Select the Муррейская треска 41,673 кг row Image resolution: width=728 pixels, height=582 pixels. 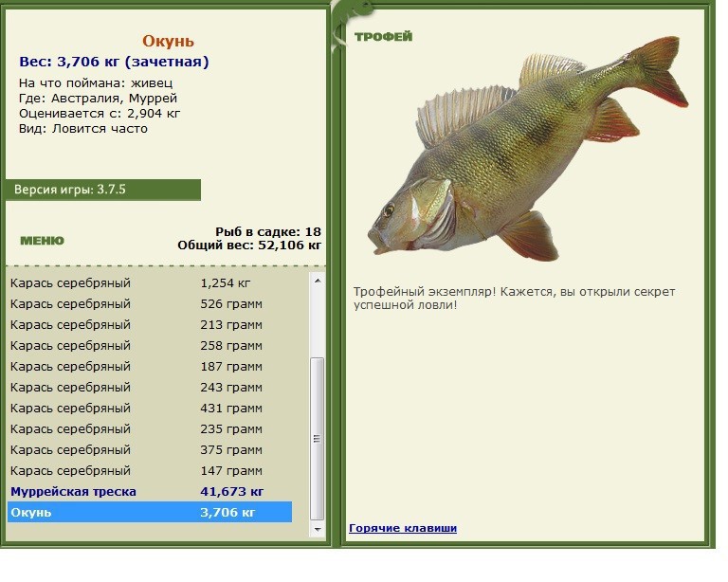click(150, 492)
